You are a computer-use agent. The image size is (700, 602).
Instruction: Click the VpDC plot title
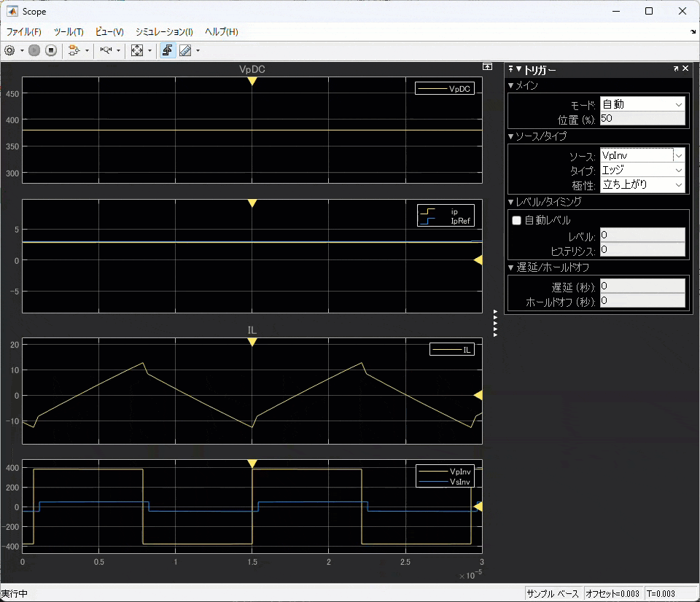point(252,69)
